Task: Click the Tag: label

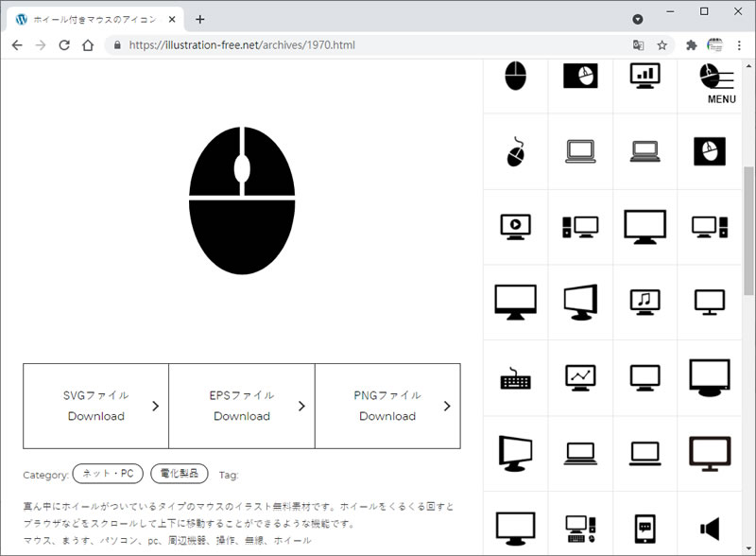Action: click(229, 475)
